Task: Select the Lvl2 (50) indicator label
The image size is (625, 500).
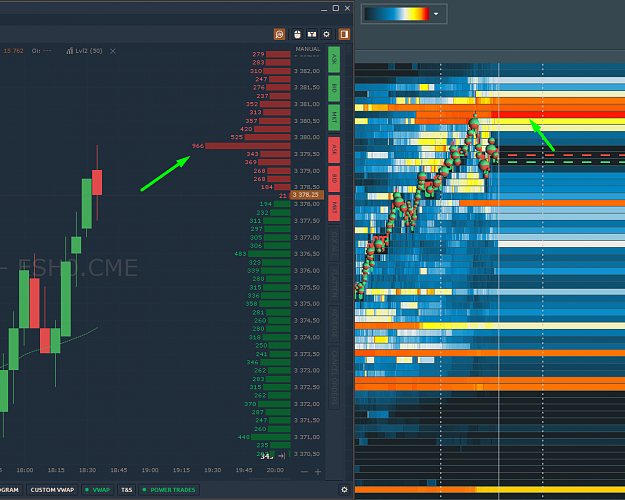Action: pos(85,51)
